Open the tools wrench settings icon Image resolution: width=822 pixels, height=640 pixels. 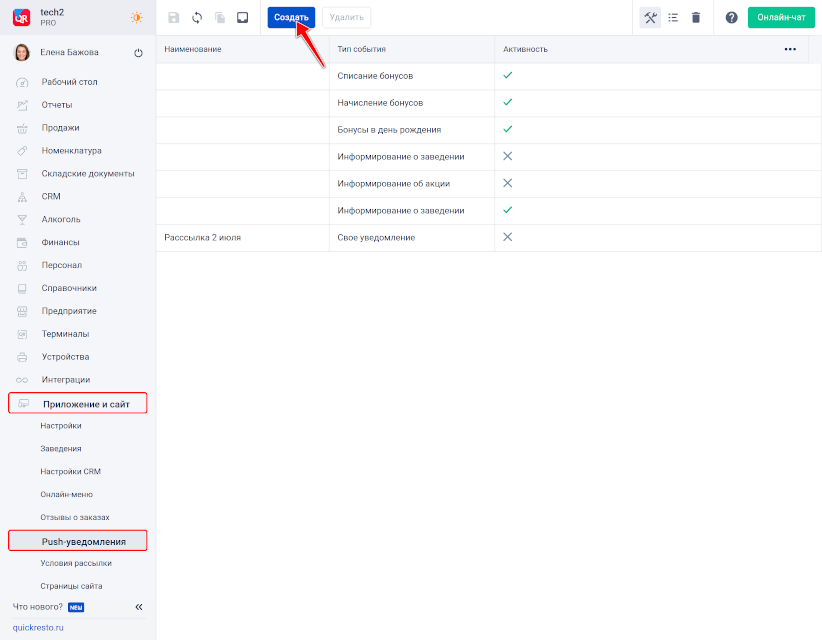click(650, 18)
